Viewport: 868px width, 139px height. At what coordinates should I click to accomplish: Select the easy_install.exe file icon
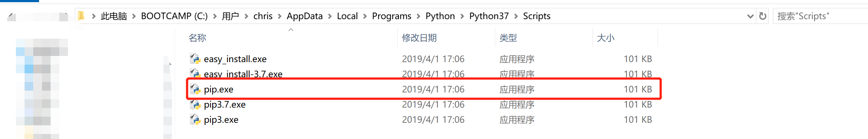coord(195,58)
